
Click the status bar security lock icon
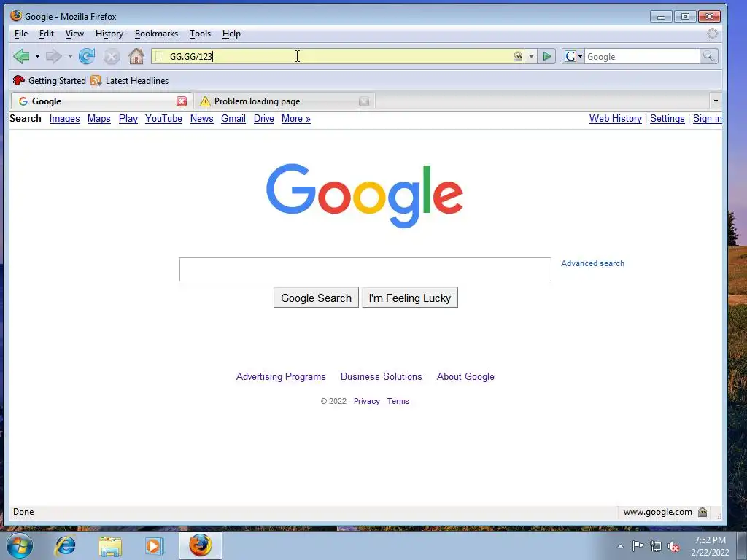tap(703, 512)
